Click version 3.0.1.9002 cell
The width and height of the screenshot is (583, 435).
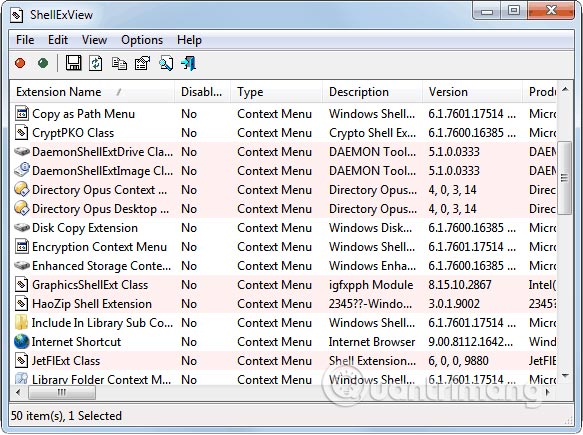[x=454, y=304]
